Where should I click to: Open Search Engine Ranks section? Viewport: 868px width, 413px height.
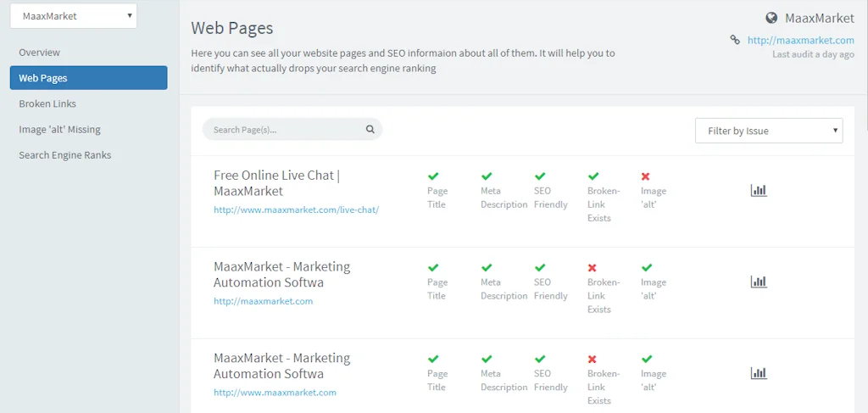point(64,155)
